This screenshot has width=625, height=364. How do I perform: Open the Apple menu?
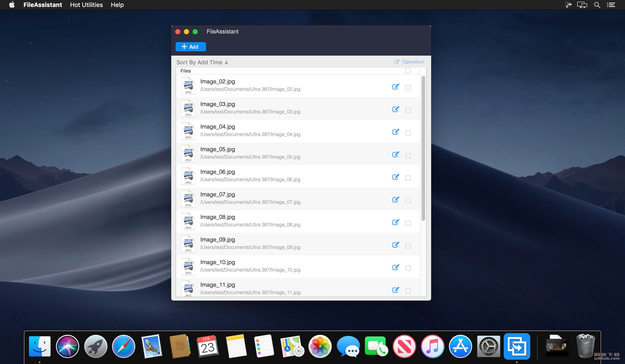[12, 5]
